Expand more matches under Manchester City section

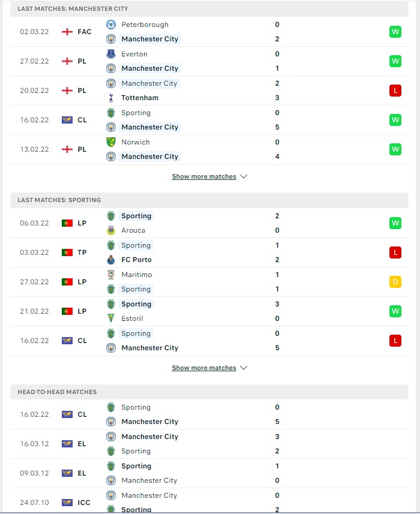pyautogui.click(x=204, y=177)
